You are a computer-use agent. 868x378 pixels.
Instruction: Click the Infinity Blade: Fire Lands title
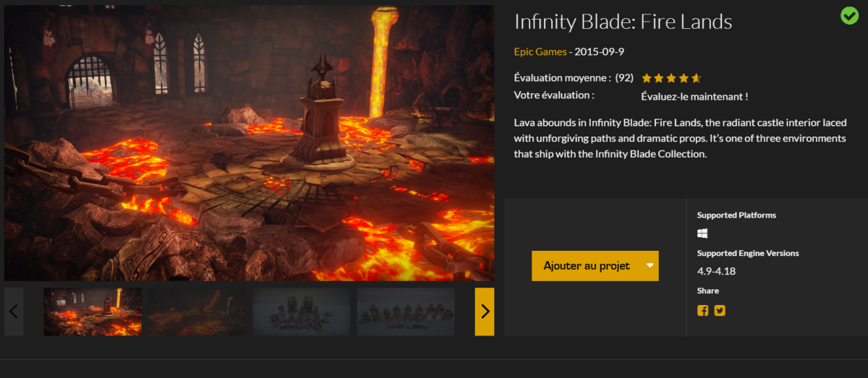point(623,22)
